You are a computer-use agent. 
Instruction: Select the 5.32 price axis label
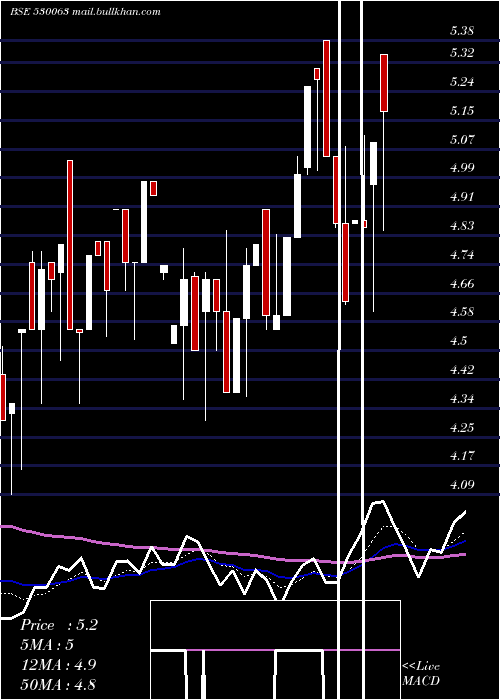462,53
